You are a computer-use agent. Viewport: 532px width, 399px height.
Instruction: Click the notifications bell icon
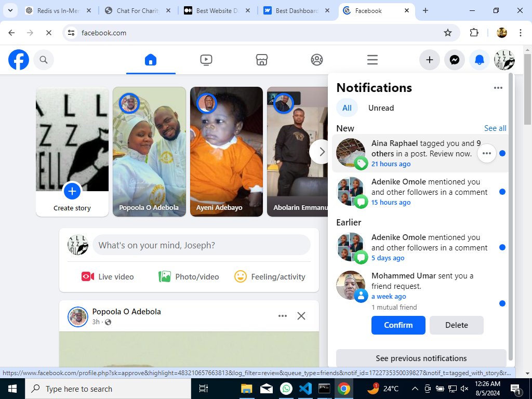[480, 60]
